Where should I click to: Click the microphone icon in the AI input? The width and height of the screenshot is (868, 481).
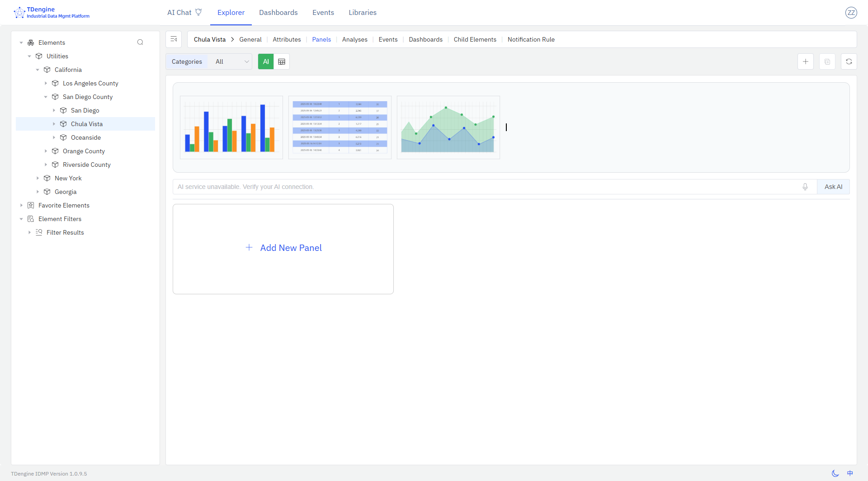click(x=805, y=187)
